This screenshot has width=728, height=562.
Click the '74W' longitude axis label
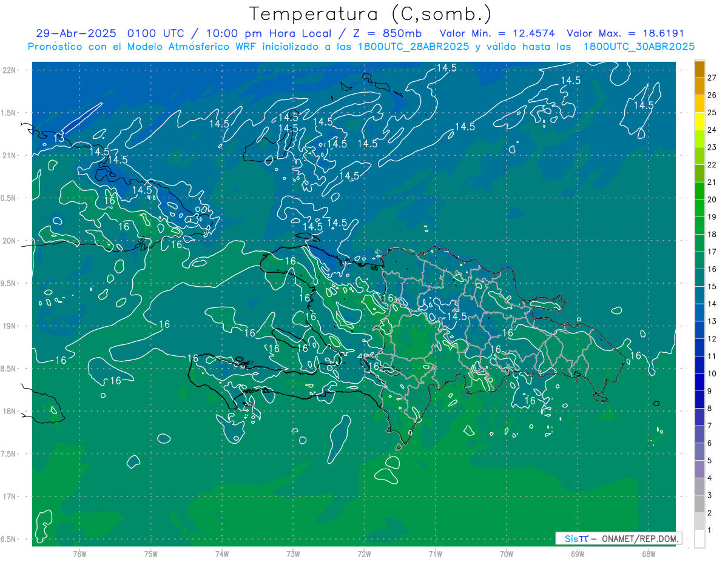click(221, 554)
